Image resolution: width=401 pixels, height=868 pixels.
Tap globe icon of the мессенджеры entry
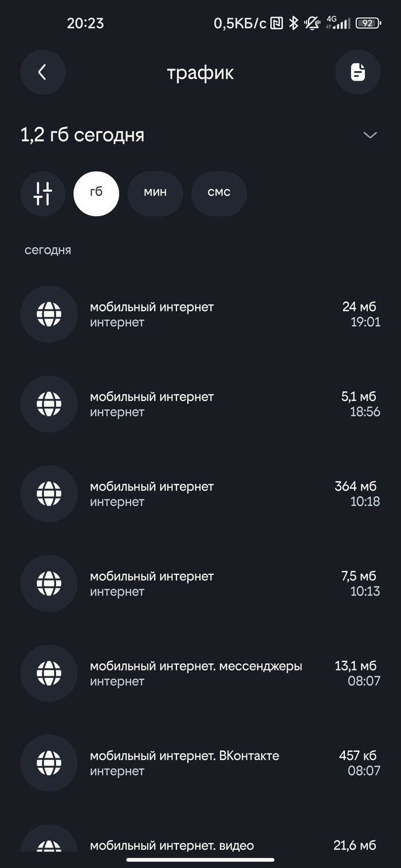point(49,673)
